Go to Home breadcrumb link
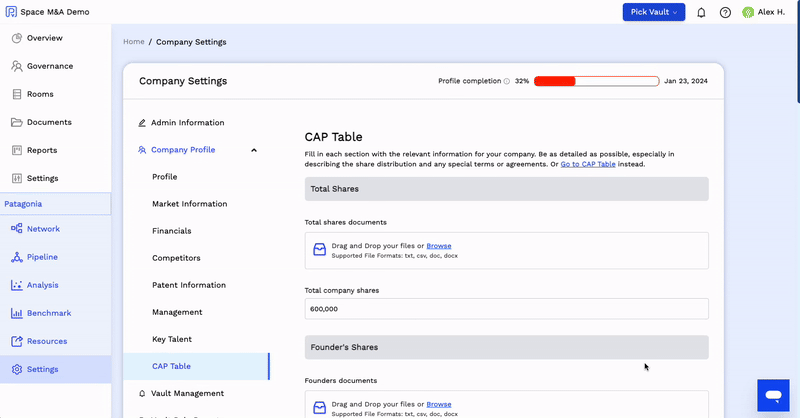800x418 pixels. pos(133,42)
